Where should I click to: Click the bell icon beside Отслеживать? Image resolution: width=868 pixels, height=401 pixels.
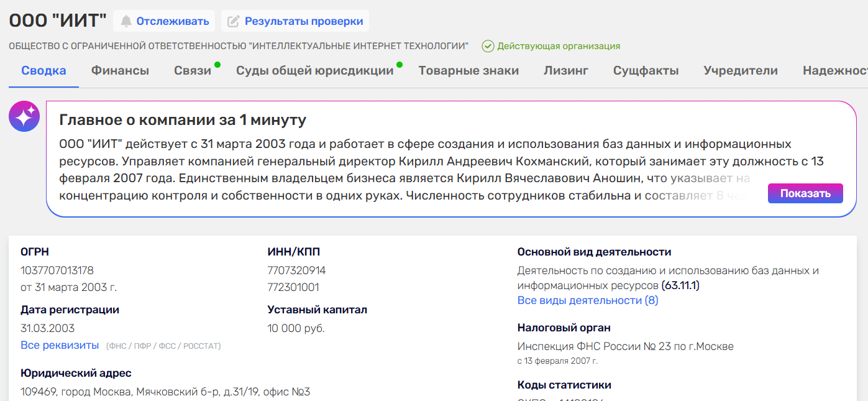(126, 21)
